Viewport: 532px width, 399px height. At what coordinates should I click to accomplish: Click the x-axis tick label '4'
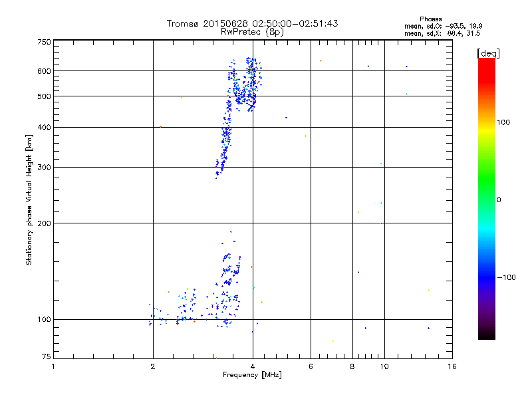pos(253,366)
